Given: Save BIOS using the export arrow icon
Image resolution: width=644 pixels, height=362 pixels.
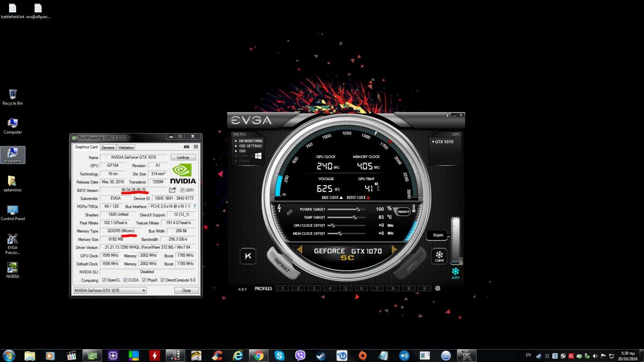Looking at the screenshot, I should click(x=173, y=190).
